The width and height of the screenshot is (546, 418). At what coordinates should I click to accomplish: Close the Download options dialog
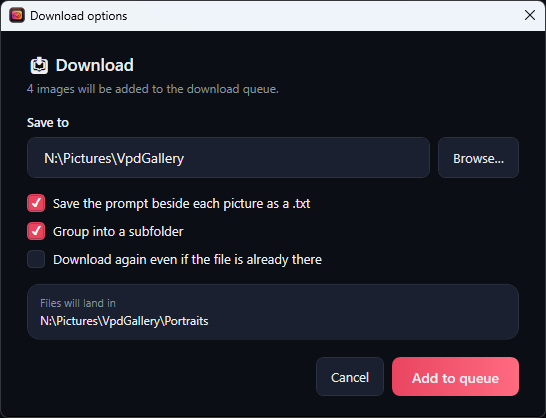point(530,15)
